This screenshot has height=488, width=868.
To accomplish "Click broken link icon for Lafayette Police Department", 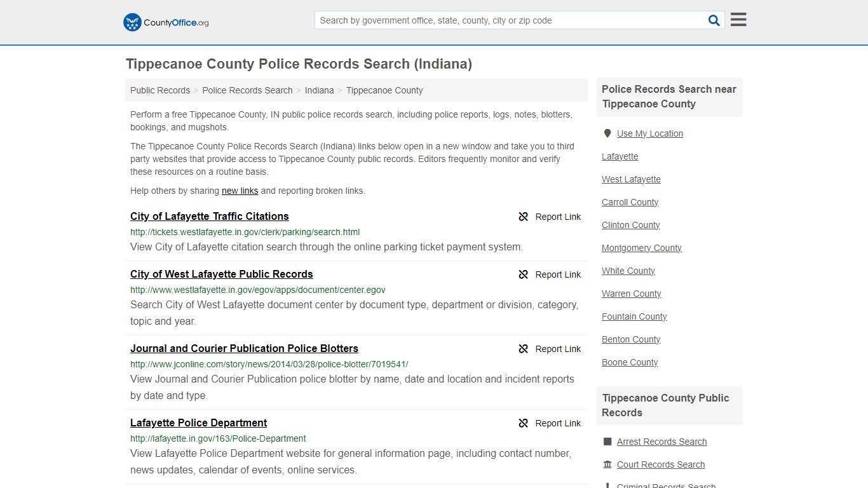I will [x=524, y=423].
